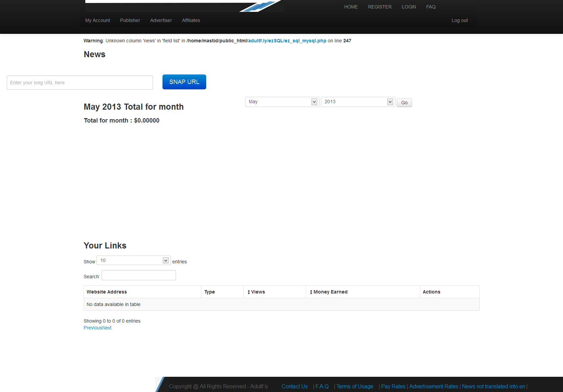The height and width of the screenshot is (392, 563).
Task: Click the Previous pagination link
Action: (93, 328)
